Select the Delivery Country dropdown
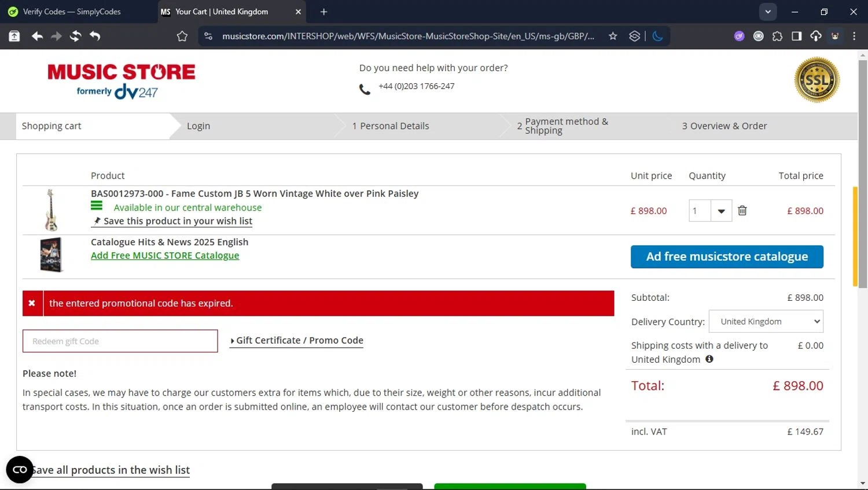Screen dimensions: 868x490 tap(766, 322)
